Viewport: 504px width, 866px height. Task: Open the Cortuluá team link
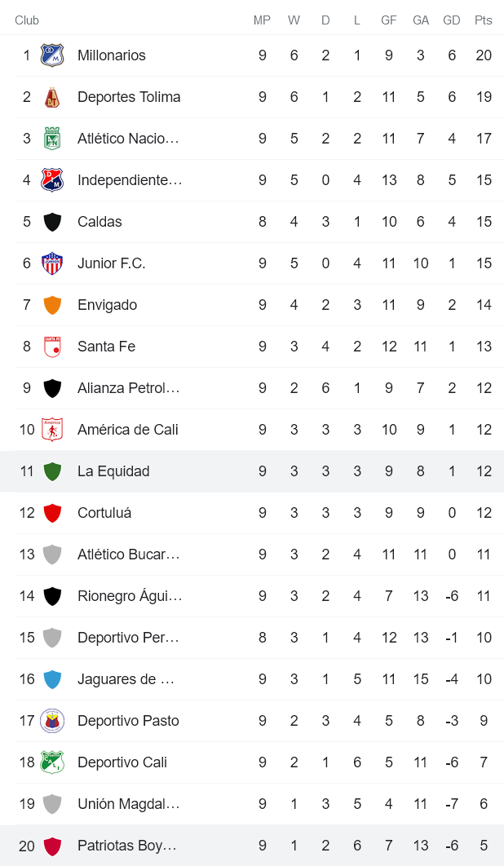pos(104,513)
